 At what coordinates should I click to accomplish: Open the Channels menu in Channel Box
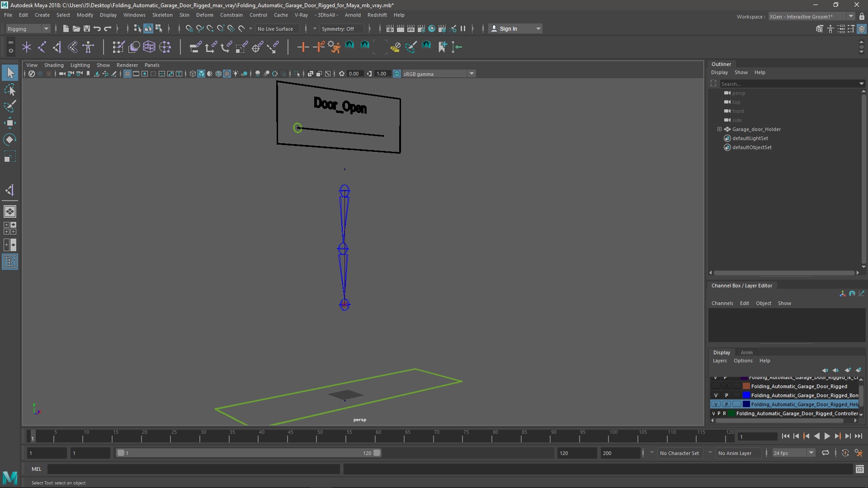click(722, 303)
